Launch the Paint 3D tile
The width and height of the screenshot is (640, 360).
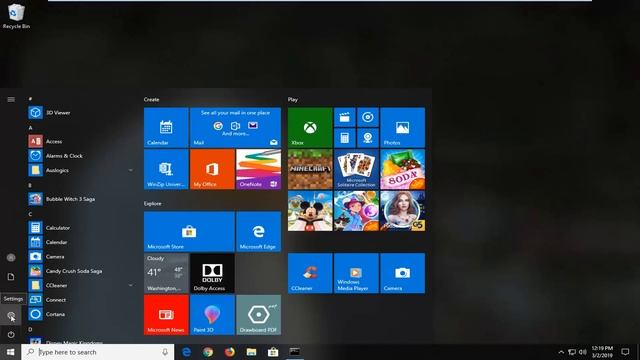click(212, 315)
